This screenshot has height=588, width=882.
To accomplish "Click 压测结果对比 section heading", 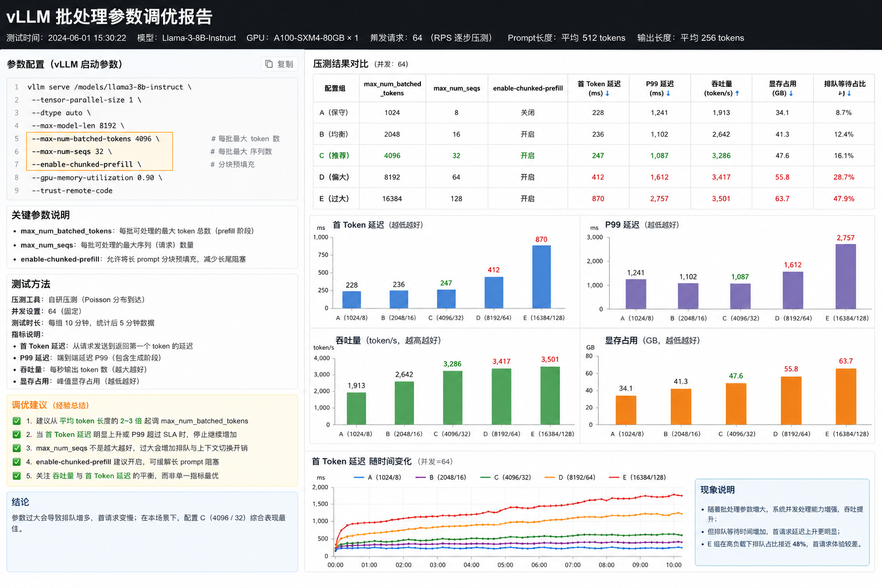I will click(x=341, y=64).
